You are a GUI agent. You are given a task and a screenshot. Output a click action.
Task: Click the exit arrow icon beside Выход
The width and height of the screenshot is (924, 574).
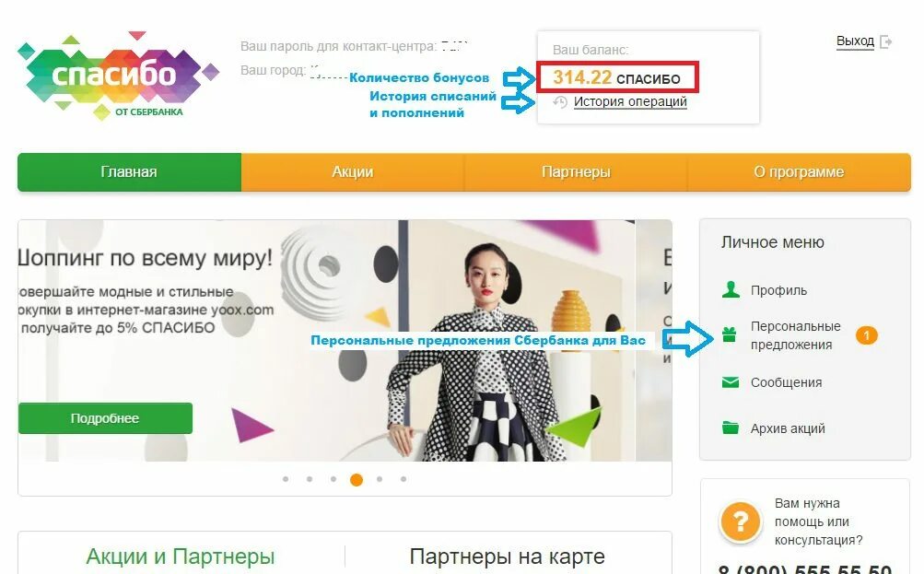[x=885, y=41]
